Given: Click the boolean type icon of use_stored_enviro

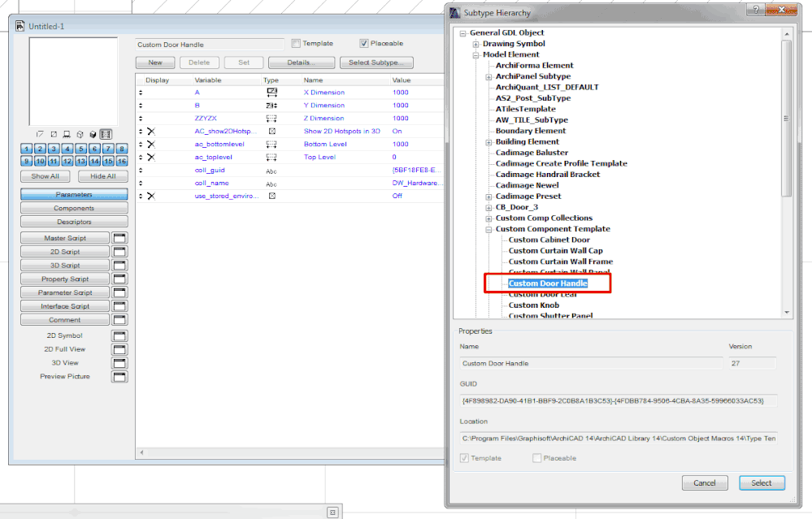Looking at the screenshot, I should (271, 196).
